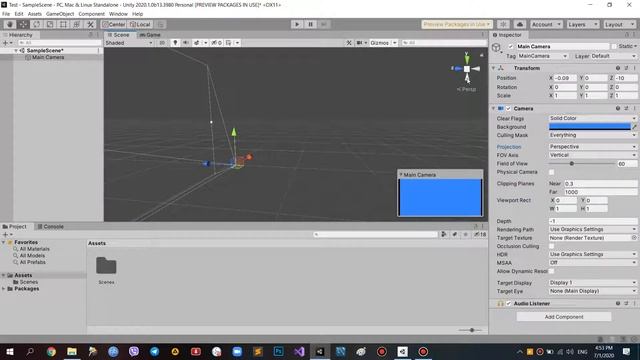
Task: Adjust the Field of View slider
Action: tap(582, 164)
